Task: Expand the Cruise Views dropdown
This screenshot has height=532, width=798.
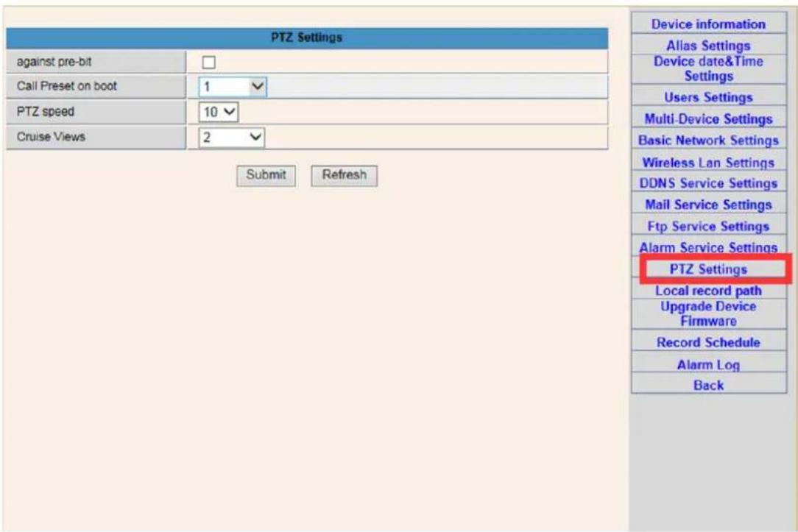Action: tap(232, 137)
